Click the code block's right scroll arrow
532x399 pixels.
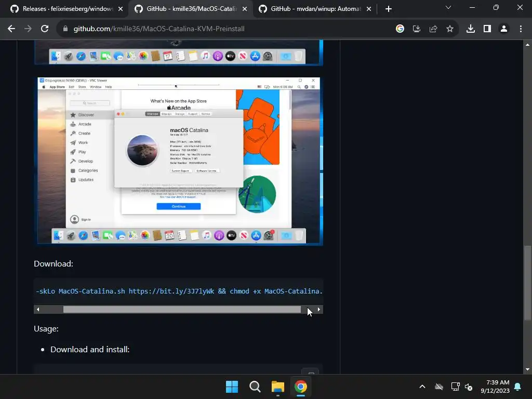coord(319,310)
